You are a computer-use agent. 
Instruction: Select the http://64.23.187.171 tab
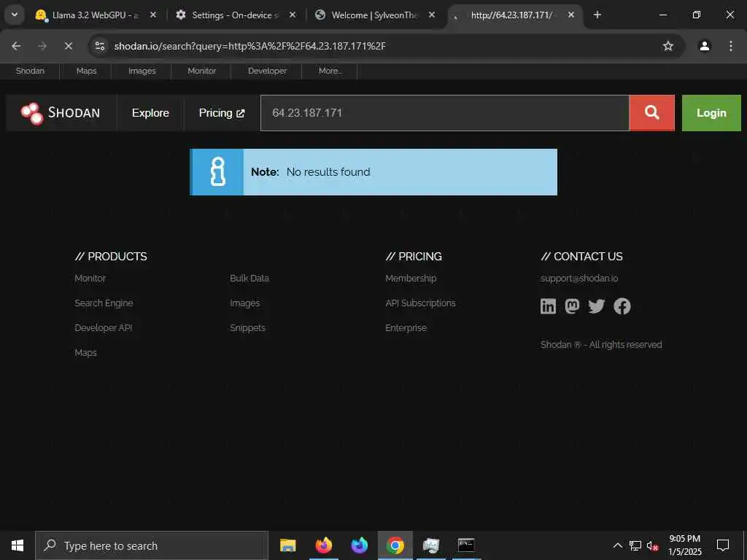click(x=511, y=15)
